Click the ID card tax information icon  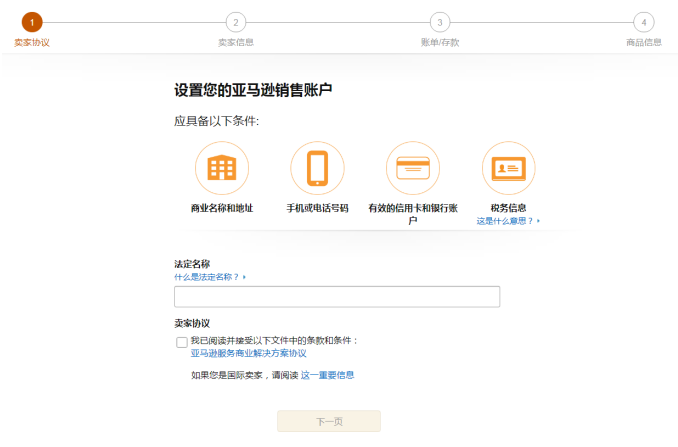coord(508,168)
